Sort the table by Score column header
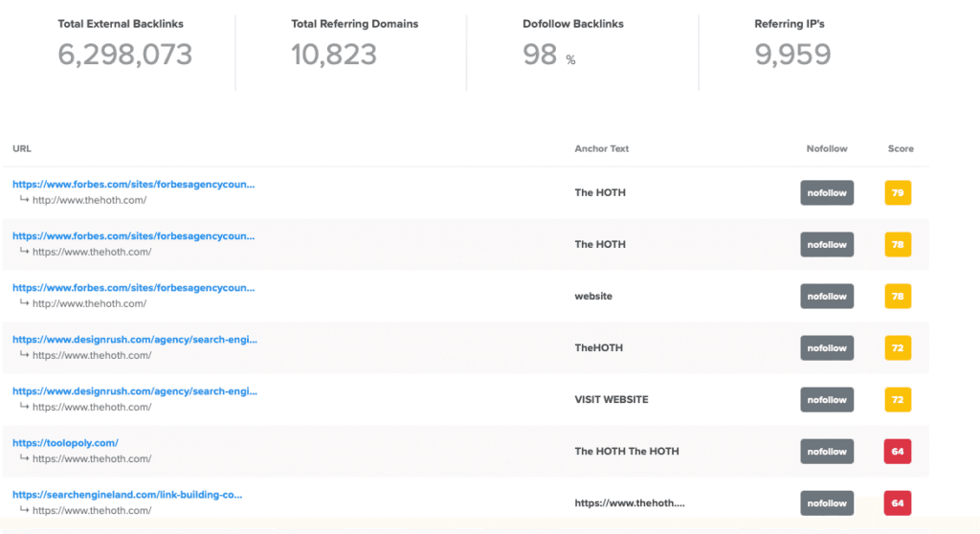 900,148
